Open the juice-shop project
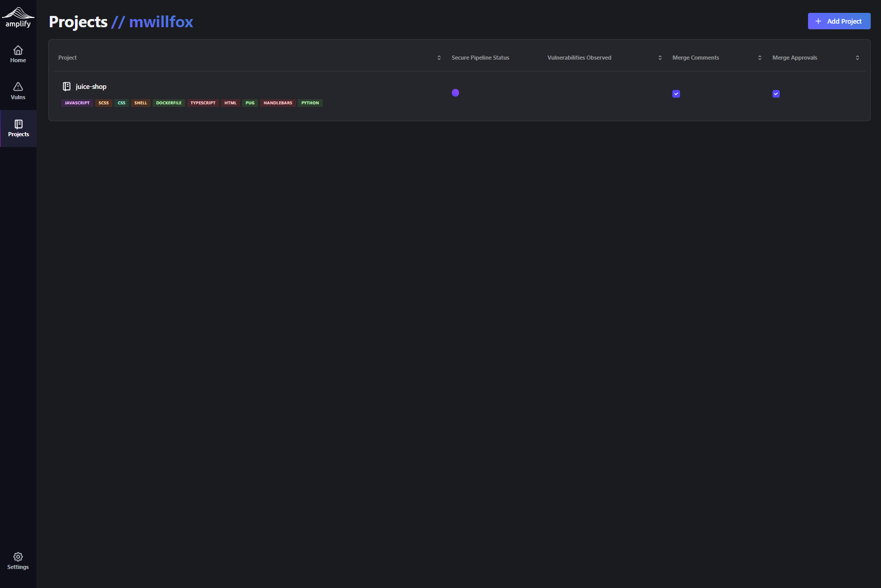The image size is (881, 588). click(x=90, y=86)
